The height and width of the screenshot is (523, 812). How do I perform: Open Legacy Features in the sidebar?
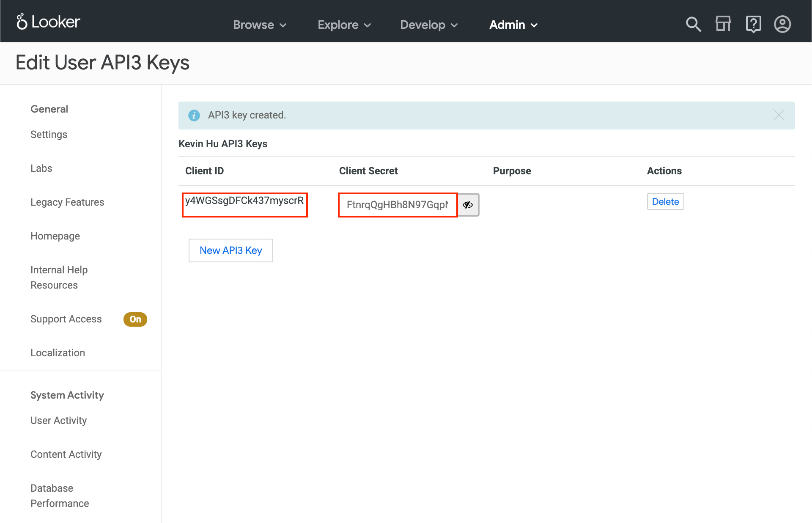tap(67, 202)
